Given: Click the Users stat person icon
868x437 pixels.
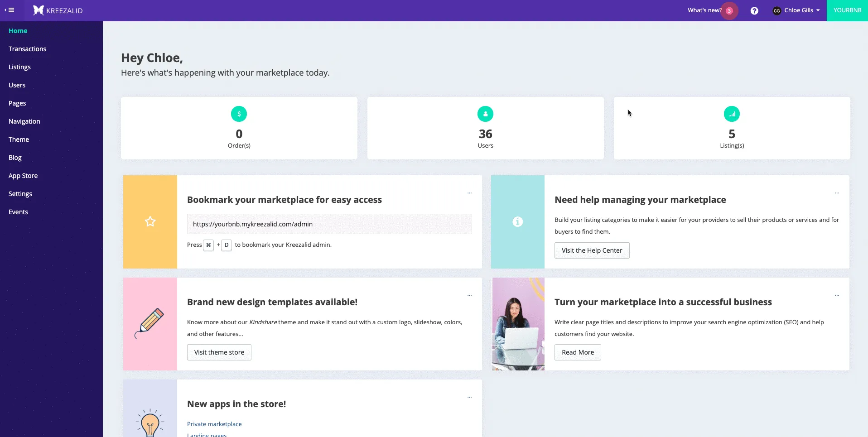Looking at the screenshot, I should [x=485, y=114].
